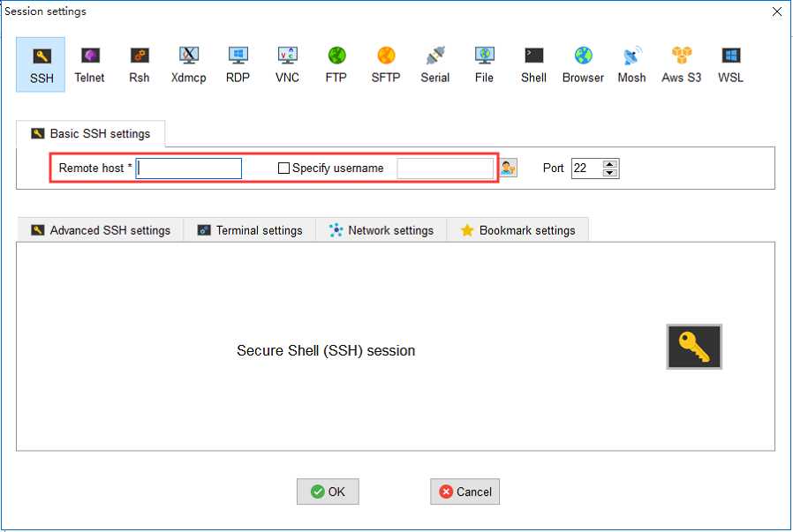Choose the File session icon

click(x=484, y=64)
